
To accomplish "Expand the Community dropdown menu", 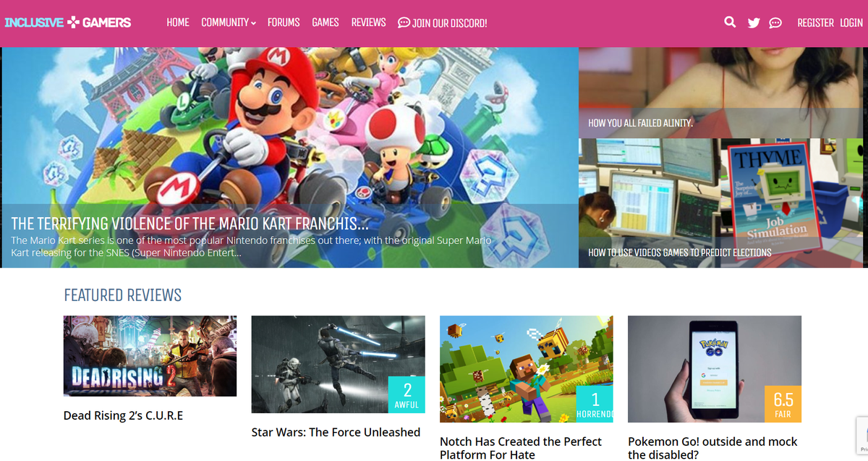I will pyautogui.click(x=229, y=22).
